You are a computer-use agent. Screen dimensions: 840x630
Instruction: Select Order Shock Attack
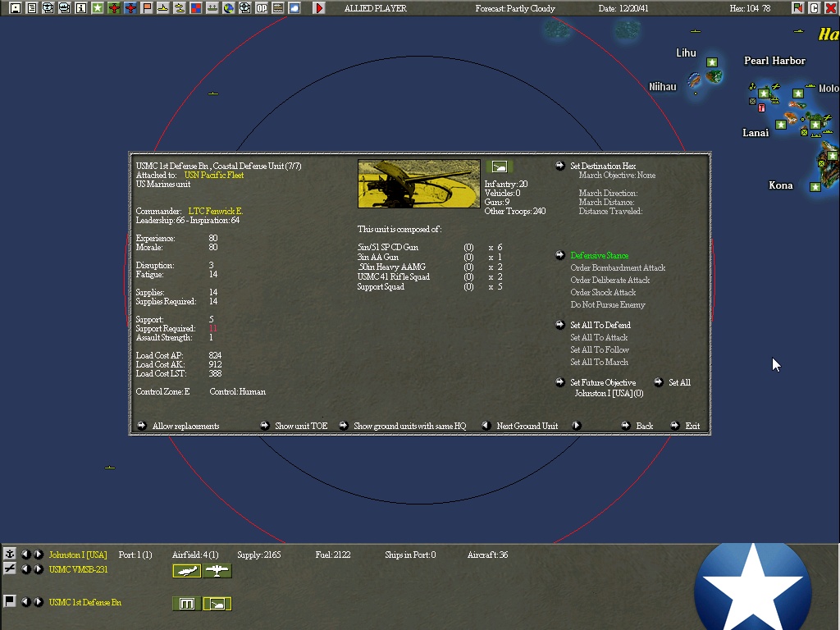coord(603,293)
